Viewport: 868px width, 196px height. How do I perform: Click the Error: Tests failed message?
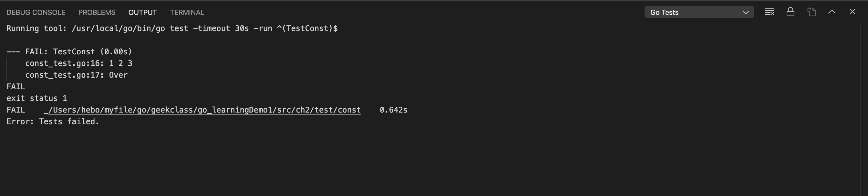[53, 121]
